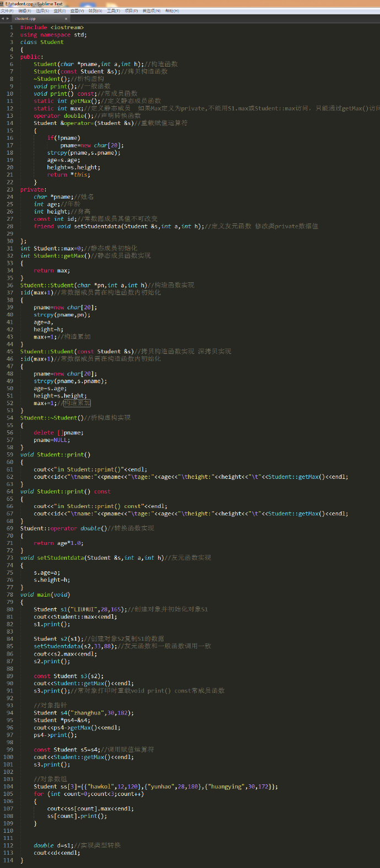The width and height of the screenshot is (380, 868).
Task: Click 'Student s2(s1);' line
Action: click(58, 639)
